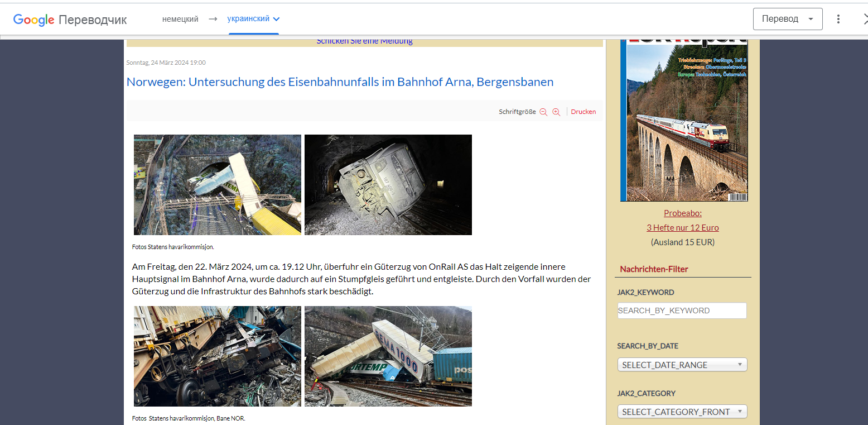Open the SELECT_DATE_RANGE dropdown
The image size is (868, 425).
point(682,365)
